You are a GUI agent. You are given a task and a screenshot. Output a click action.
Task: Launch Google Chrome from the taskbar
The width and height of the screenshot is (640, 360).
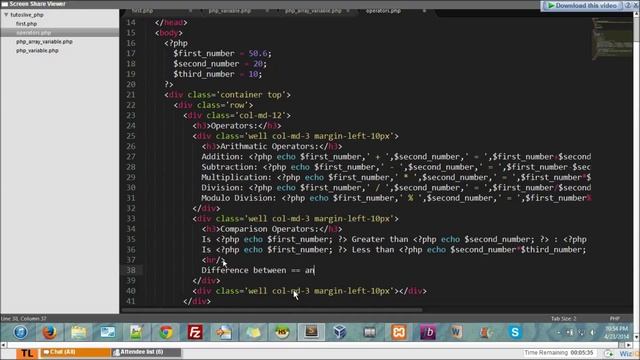click(166, 332)
